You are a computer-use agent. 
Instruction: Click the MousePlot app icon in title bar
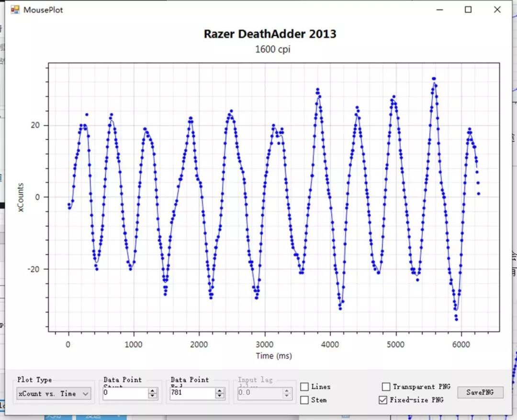[15, 10]
